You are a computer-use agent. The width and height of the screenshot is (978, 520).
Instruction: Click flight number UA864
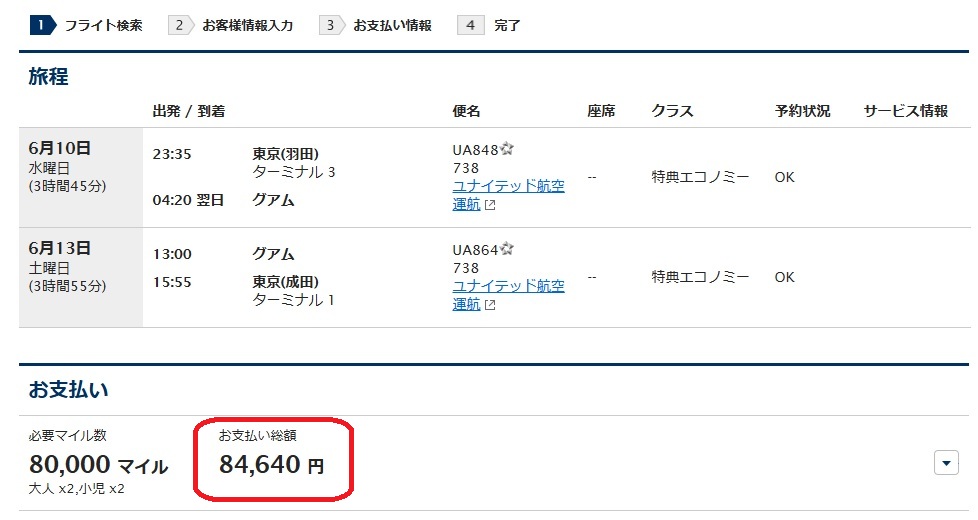[x=475, y=250]
